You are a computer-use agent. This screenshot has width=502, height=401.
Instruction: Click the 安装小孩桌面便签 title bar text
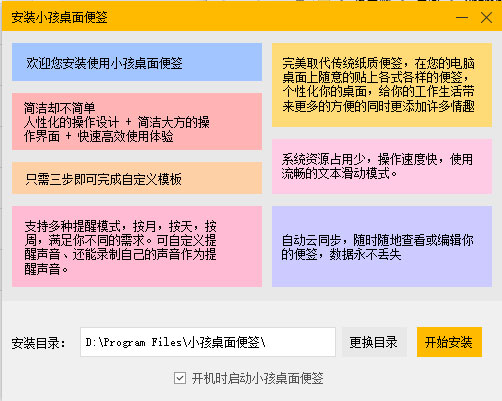click(x=59, y=17)
